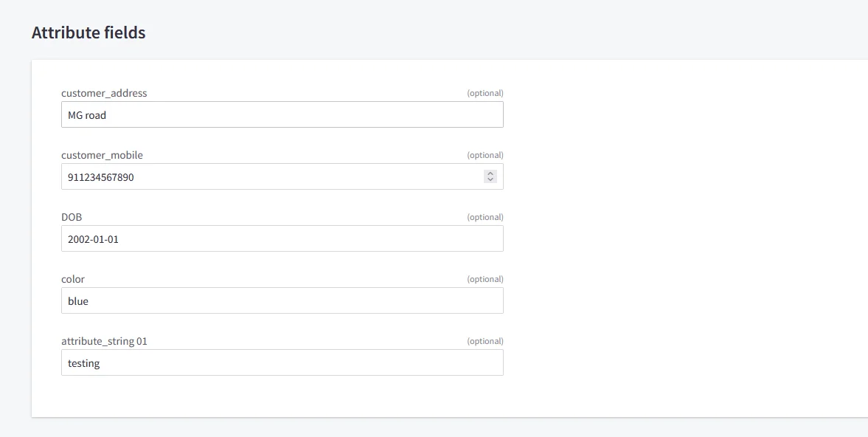Click the Attribute fields heading
This screenshot has height=437, width=868.
(88, 32)
